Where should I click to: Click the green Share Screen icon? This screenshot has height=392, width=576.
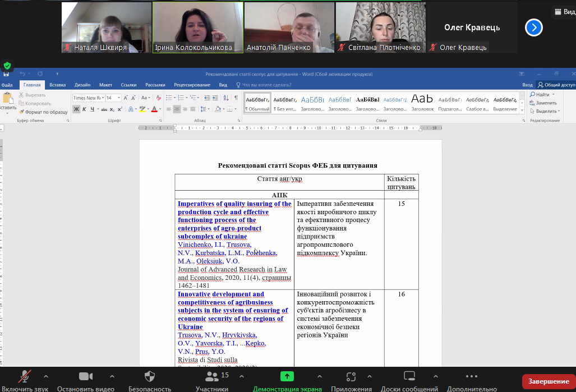pos(287,376)
